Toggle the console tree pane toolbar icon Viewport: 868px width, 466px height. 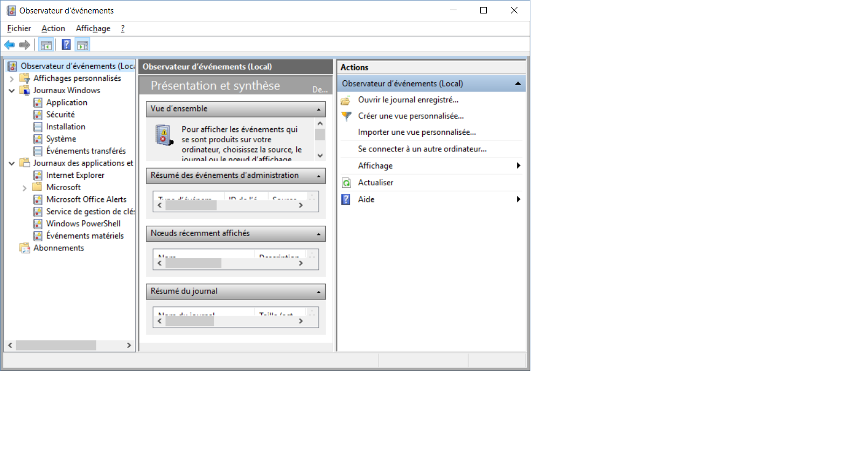tap(46, 45)
